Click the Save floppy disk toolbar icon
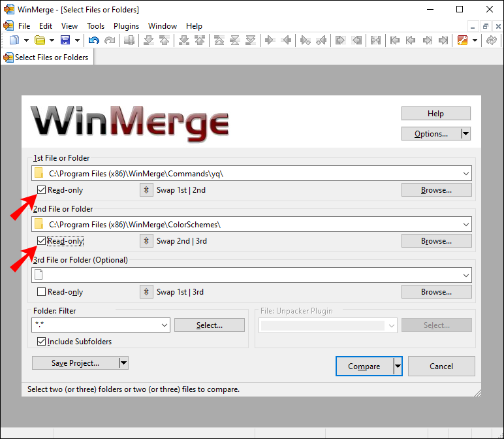Image resolution: width=504 pixels, height=439 pixels. pyautogui.click(x=65, y=41)
